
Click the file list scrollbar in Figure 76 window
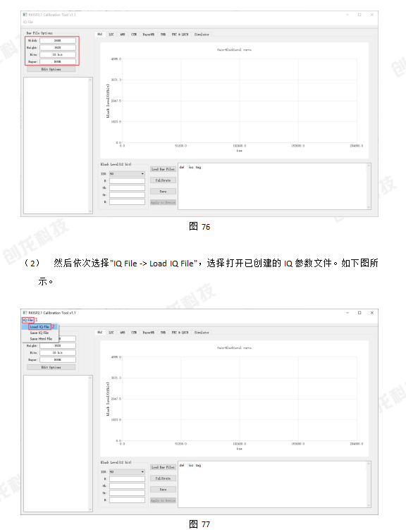pos(90,145)
